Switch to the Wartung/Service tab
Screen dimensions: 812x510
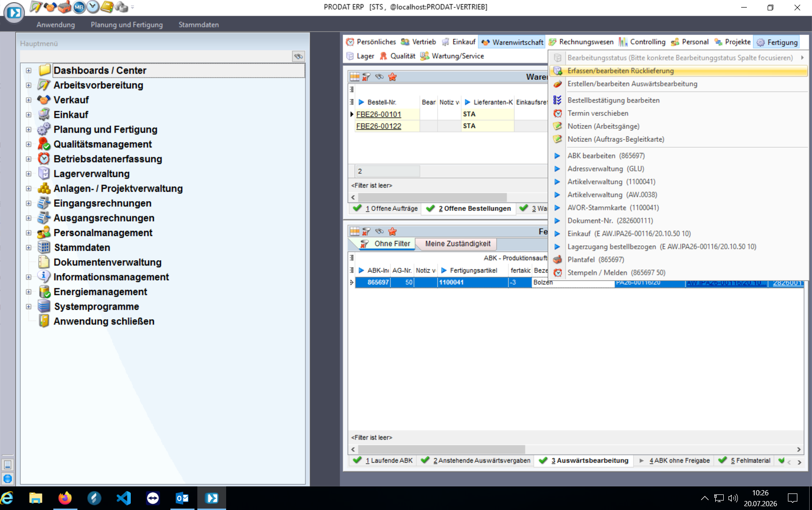coord(452,56)
